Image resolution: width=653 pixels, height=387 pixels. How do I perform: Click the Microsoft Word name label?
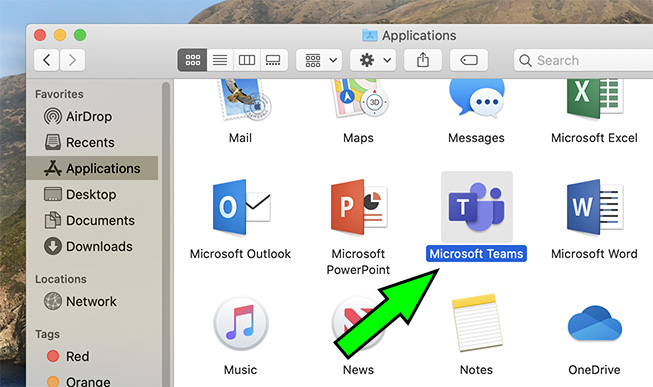click(594, 254)
